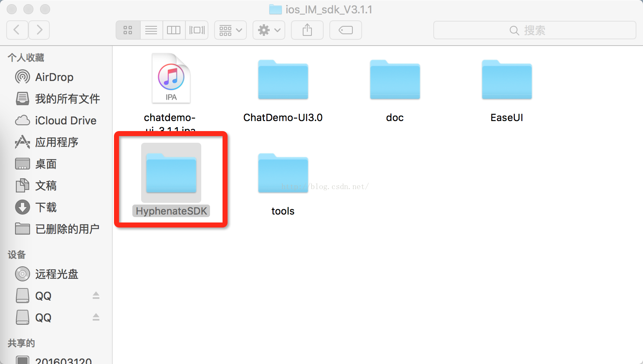Open the item arrangement dropdown
This screenshot has width=643, height=364.
point(230,30)
